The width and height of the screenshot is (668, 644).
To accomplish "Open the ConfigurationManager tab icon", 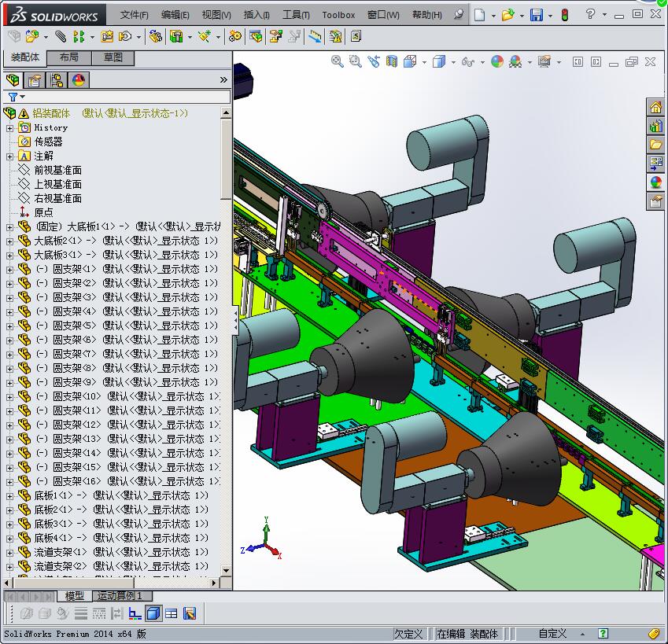I will (x=56, y=79).
